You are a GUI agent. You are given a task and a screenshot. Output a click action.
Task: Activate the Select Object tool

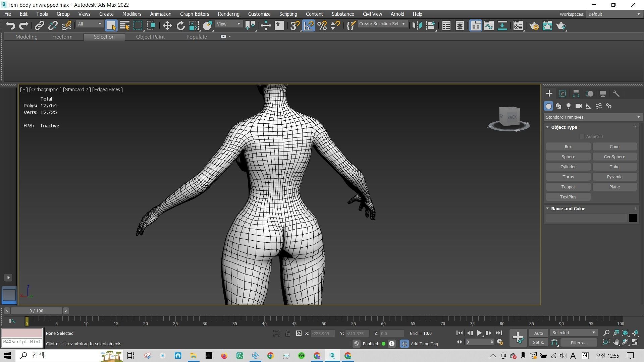click(111, 26)
